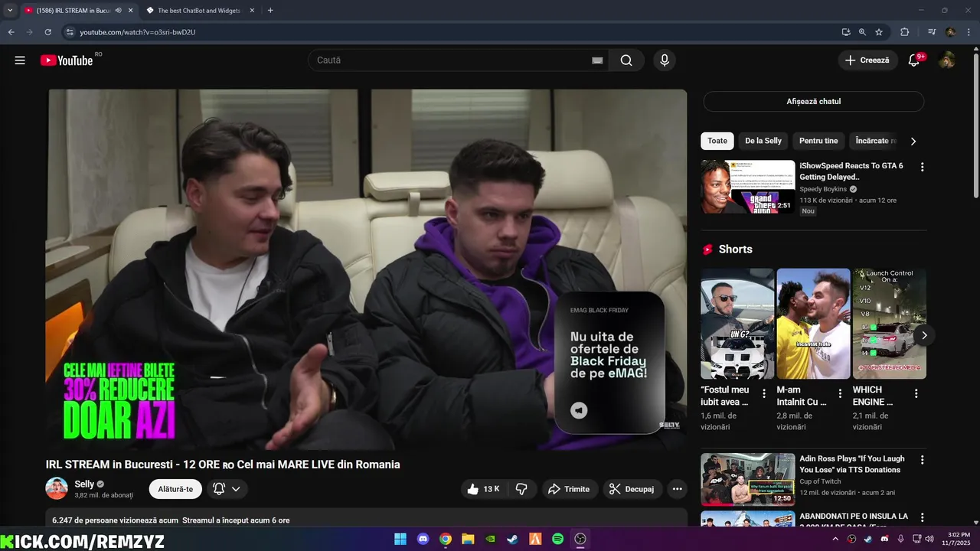Go to the YouTube home logo
980x551 pixels.
pos(67,60)
